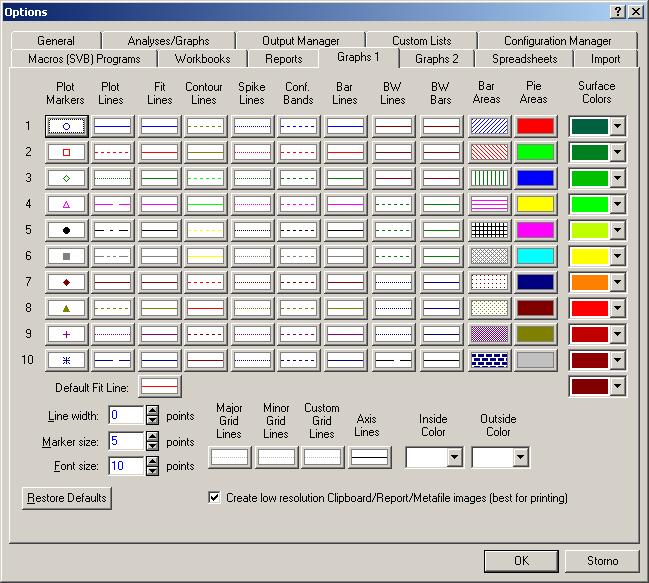Image resolution: width=649 pixels, height=583 pixels.
Task: Open row 6 yellow Surface Colors dropdown
Action: tap(618, 257)
